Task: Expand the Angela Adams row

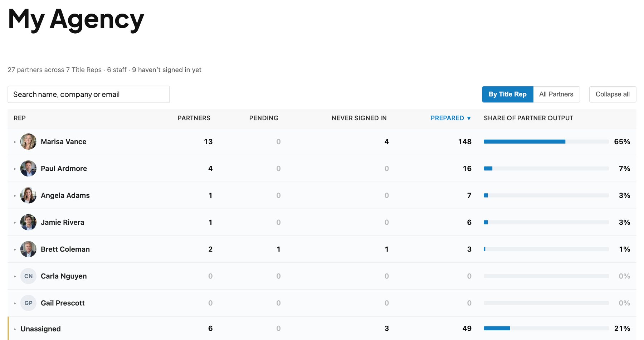Action: [x=15, y=196]
